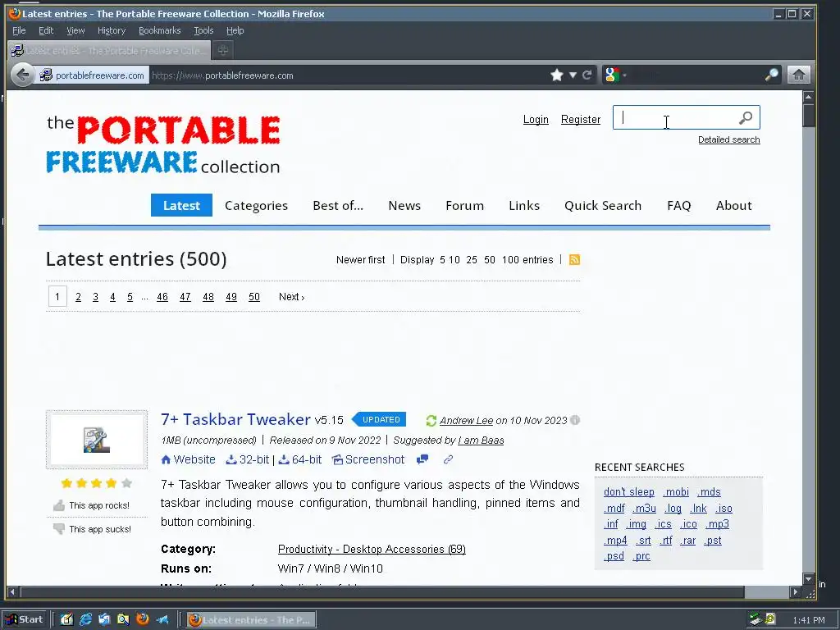
Task: Open the Bookmarks menu
Action: tap(160, 30)
